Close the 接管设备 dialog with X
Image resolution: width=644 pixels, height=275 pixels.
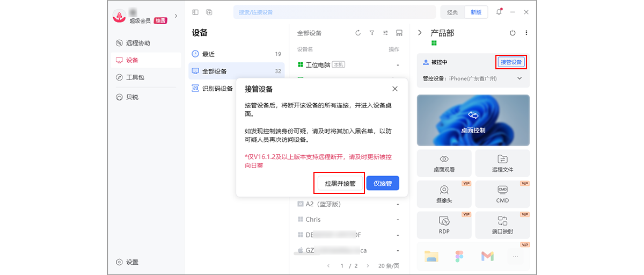(395, 89)
